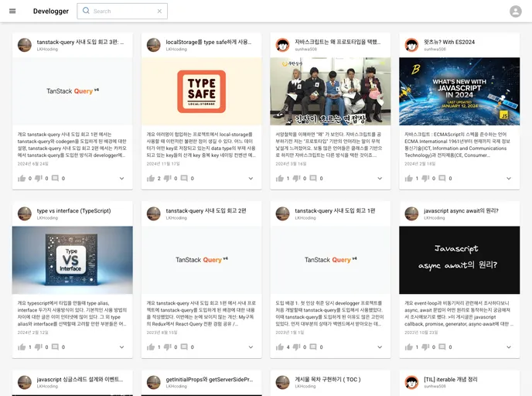Open the What's New JavaScript 2024 thumbnail
Screen dimensions: 532x396
point(459,91)
